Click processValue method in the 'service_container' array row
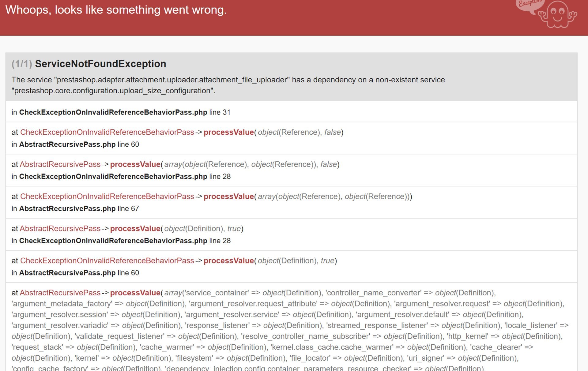 [x=135, y=293]
